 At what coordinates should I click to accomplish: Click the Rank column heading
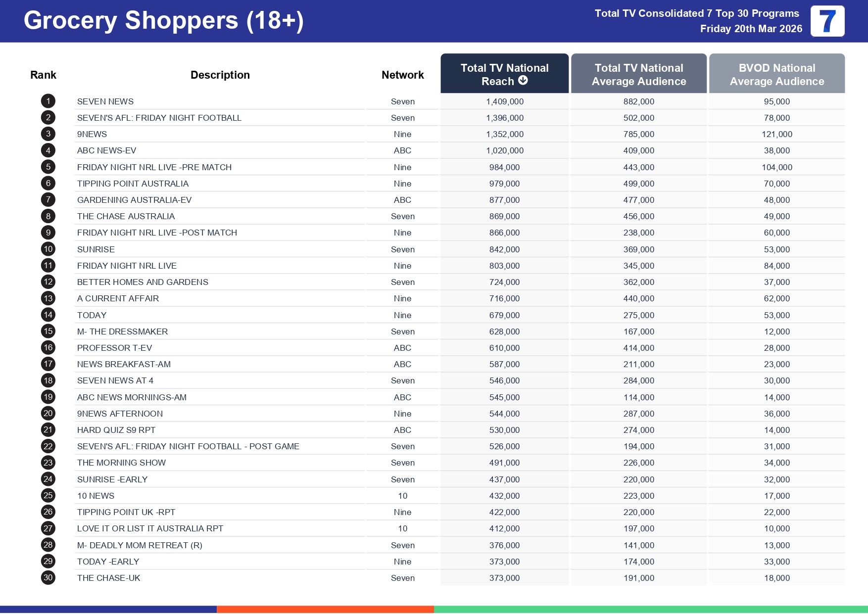click(43, 75)
